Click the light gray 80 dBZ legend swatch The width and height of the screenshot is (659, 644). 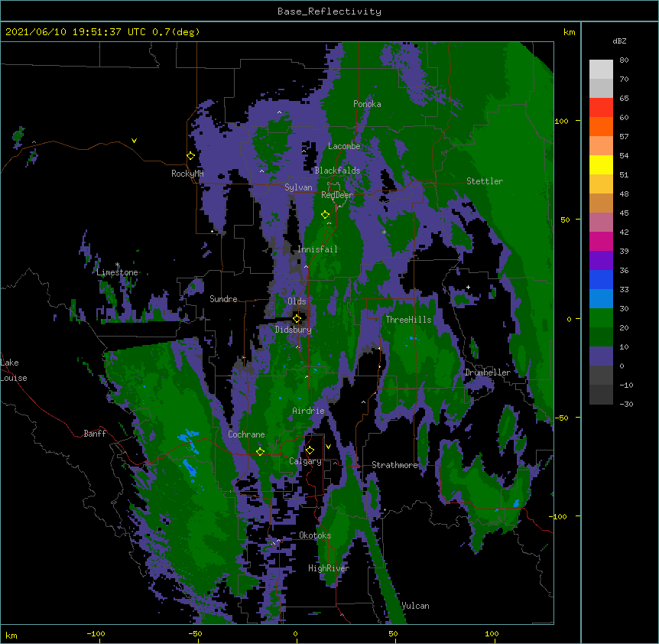coord(601,70)
